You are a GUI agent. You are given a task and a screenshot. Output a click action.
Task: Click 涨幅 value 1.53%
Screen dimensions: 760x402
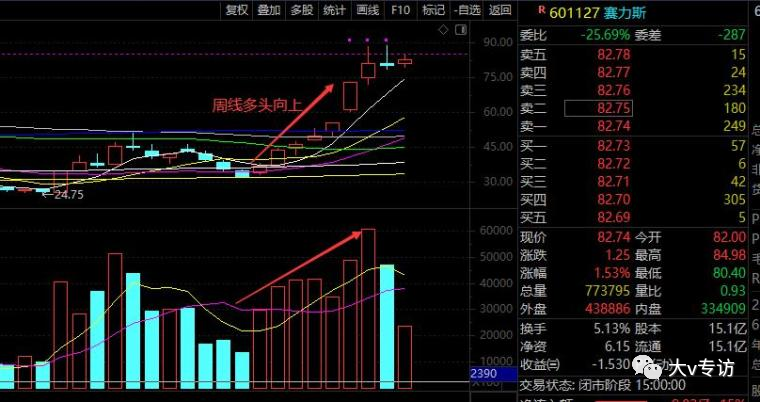610,273
